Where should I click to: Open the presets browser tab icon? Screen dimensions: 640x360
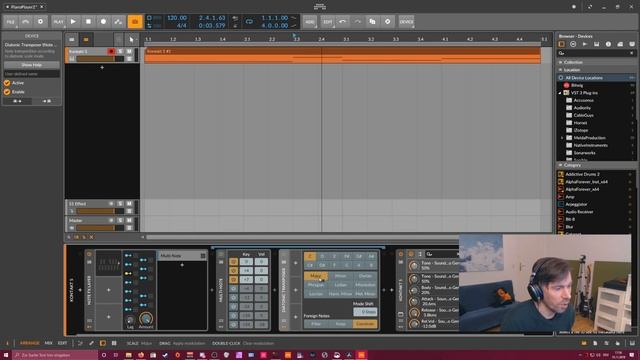tap(573, 44)
